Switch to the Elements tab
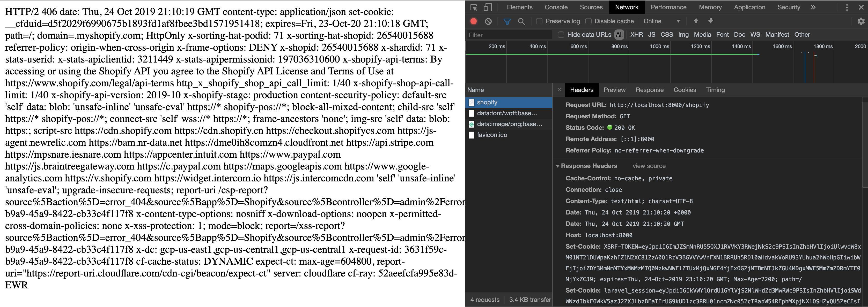The height and width of the screenshot is (307, 868). 520,7
